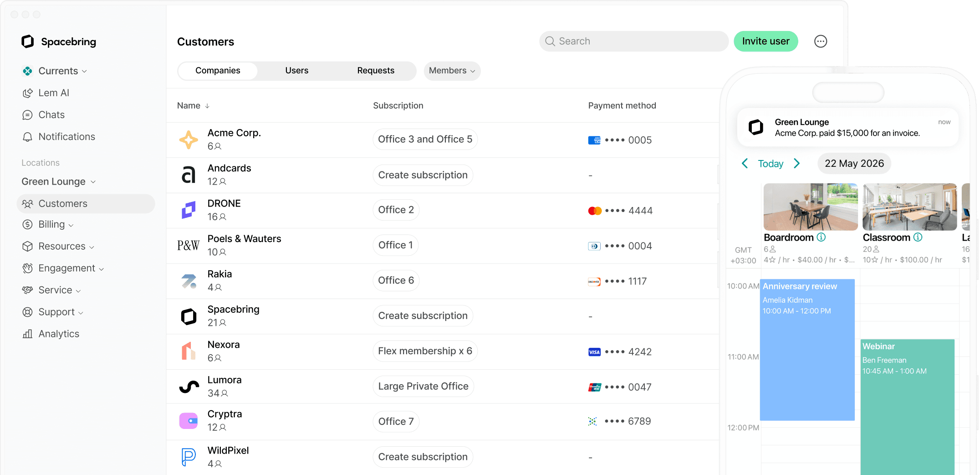This screenshot has width=980, height=475.
Task: Click the Visa card icon ending 4242
Action: click(594, 352)
